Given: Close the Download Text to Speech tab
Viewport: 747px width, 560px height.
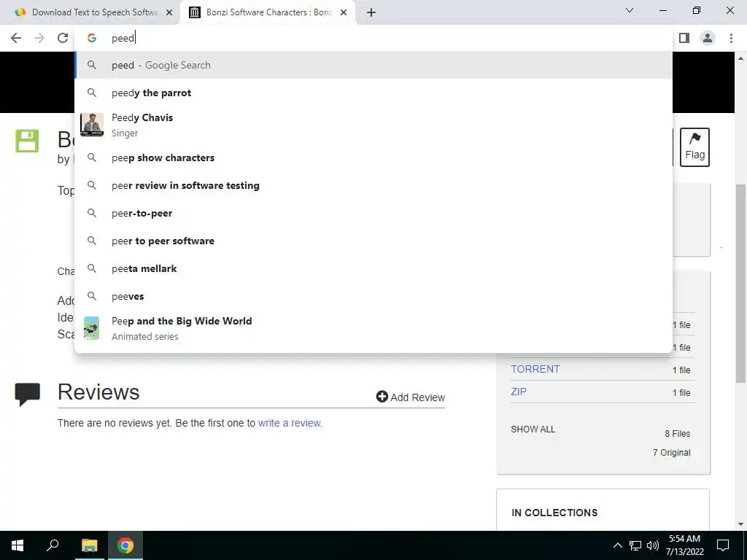Looking at the screenshot, I should click(169, 13).
